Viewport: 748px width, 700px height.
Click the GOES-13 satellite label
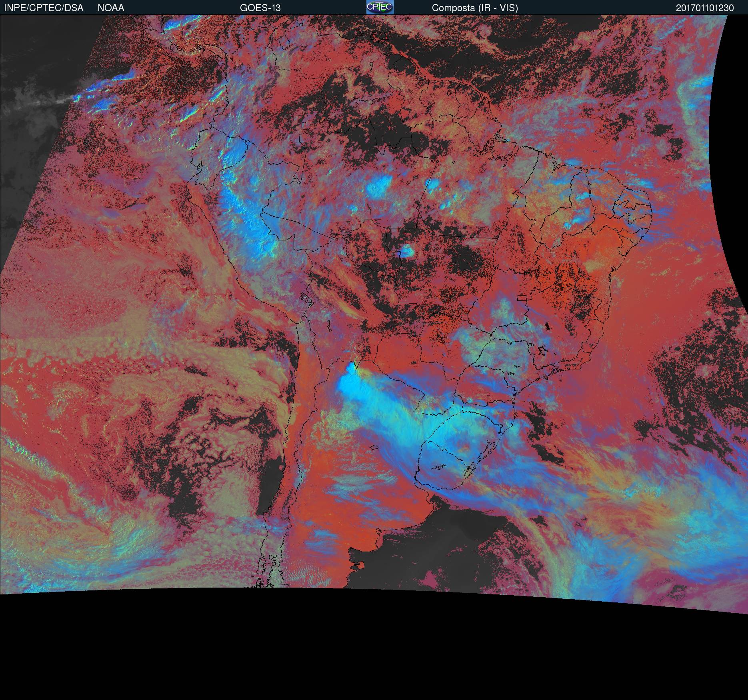pyautogui.click(x=260, y=8)
